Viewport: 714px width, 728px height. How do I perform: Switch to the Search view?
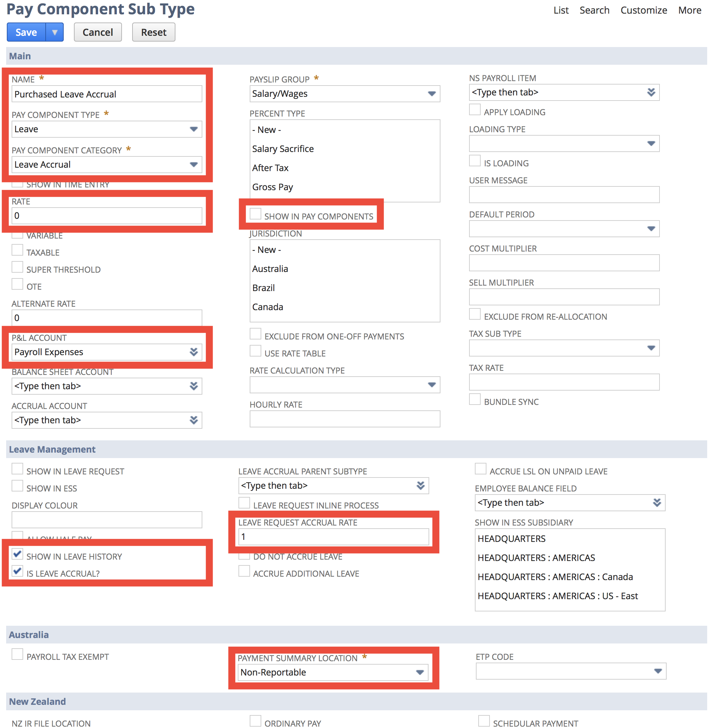click(x=595, y=10)
